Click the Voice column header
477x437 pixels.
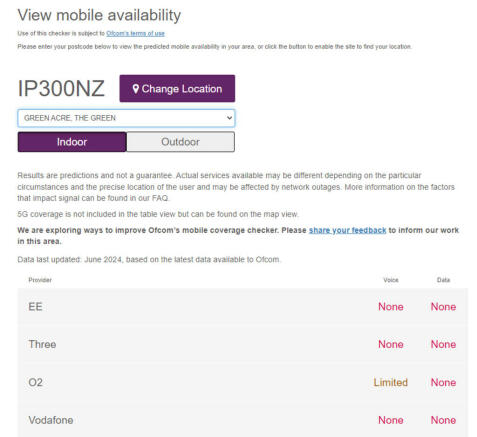391,280
